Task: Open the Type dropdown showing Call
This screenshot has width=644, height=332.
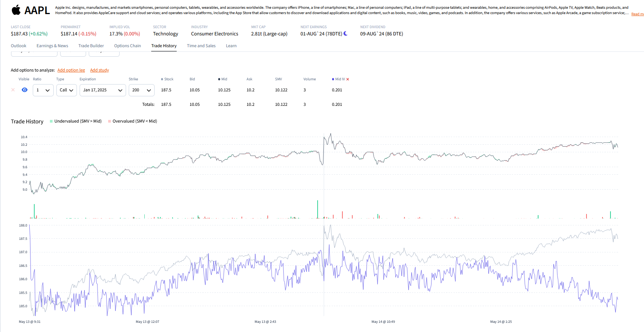Action: (67, 90)
